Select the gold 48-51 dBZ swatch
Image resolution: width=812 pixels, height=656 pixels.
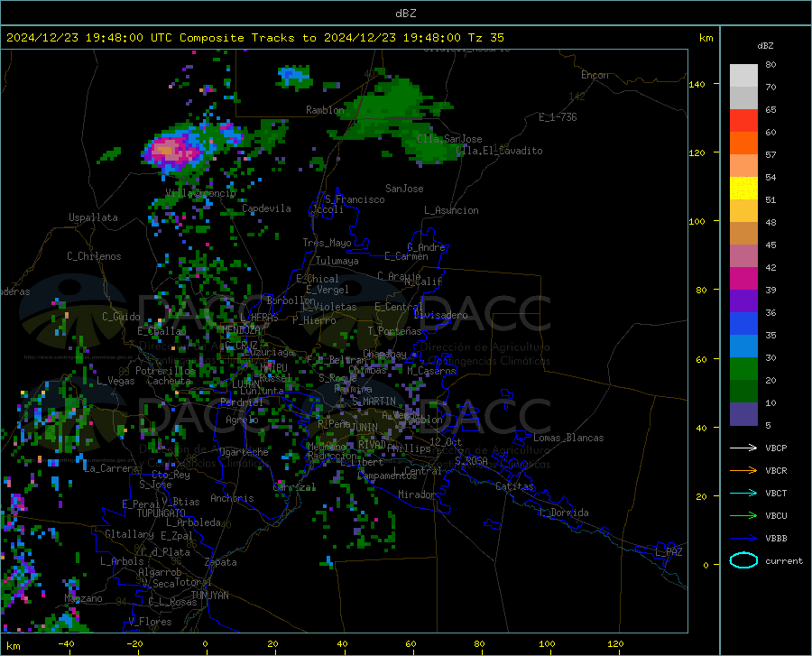743,211
